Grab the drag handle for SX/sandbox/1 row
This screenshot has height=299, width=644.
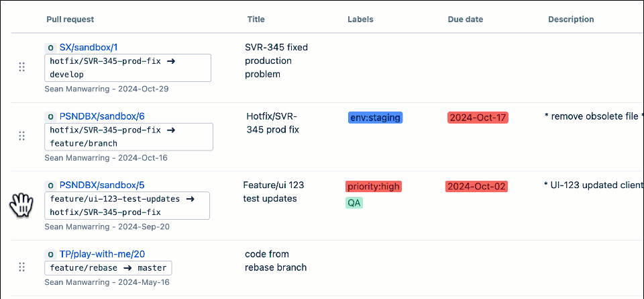point(21,67)
